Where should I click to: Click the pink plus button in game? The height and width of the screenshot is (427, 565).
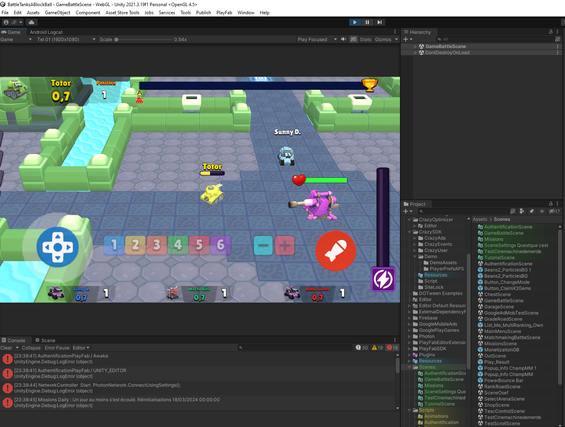coord(285,246)
